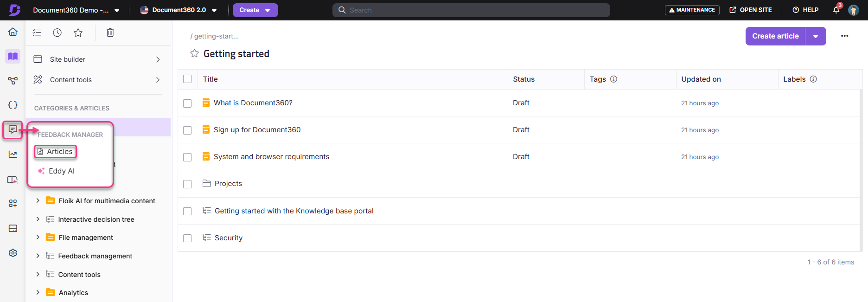Check the box for What is Document360?

pos(187,103)
